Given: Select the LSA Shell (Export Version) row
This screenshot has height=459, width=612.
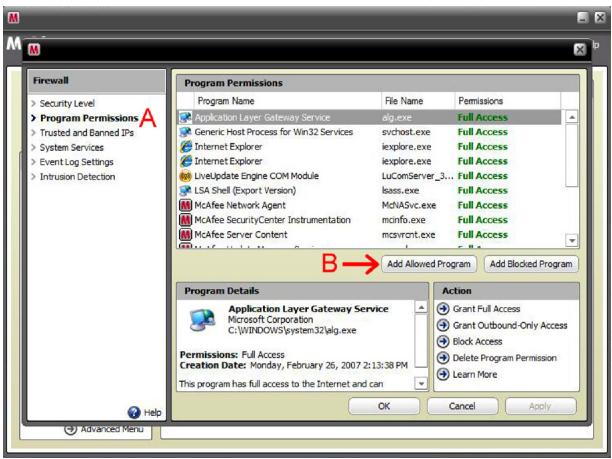Looking at the screenshot, I should click(370, 190).
